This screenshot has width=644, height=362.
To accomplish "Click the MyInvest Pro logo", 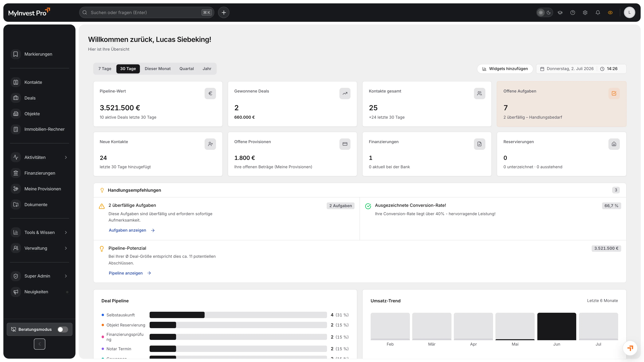I will click(x=29, y=13).
